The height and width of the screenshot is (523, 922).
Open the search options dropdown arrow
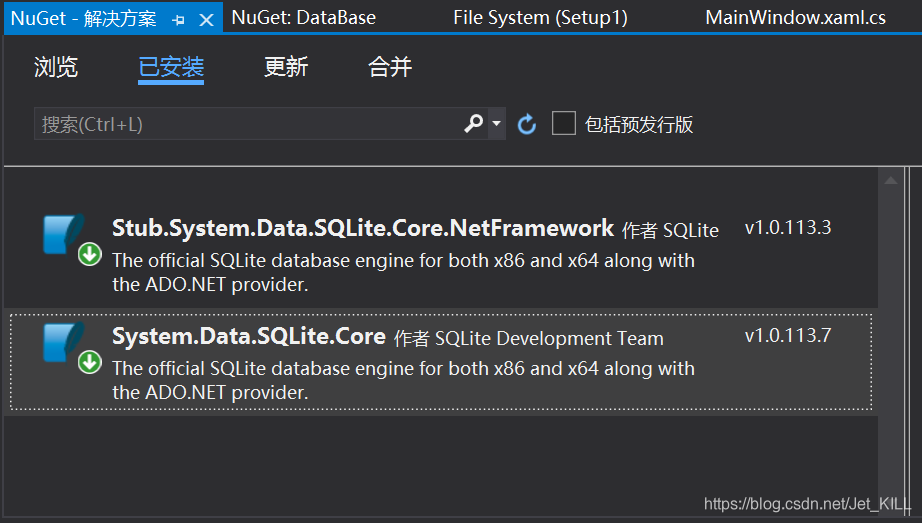click(x=497, y=124)
